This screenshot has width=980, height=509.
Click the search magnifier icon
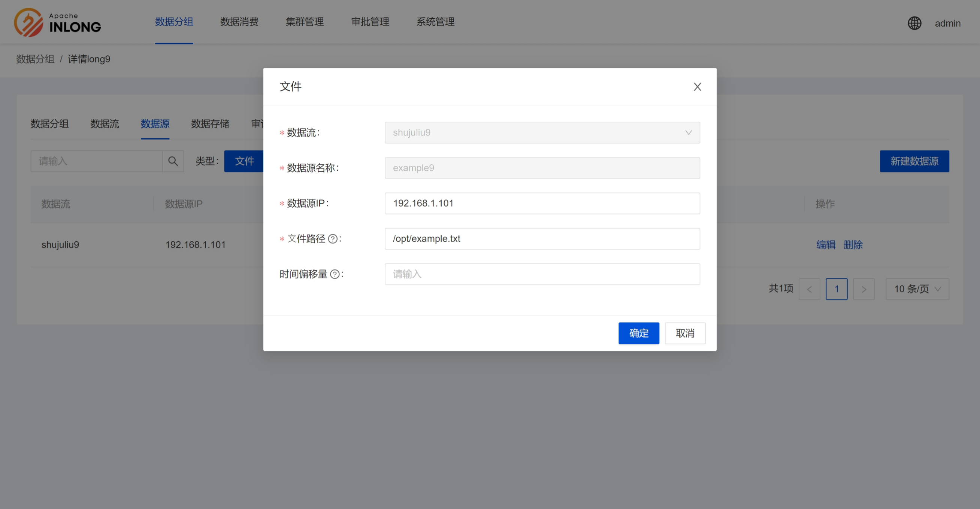coord(173,161)
